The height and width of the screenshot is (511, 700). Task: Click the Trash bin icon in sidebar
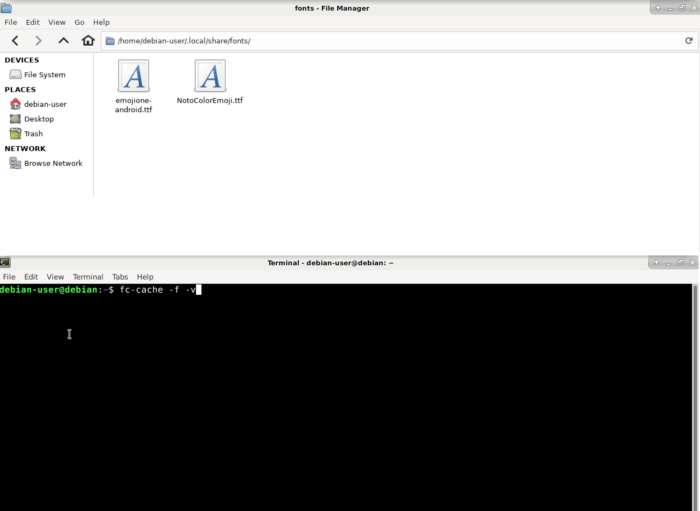tap(15, 133)
